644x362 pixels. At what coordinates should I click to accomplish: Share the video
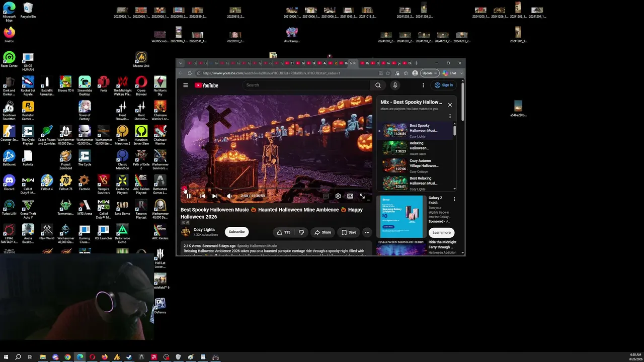pyautogui.click(x=323, y=232)
